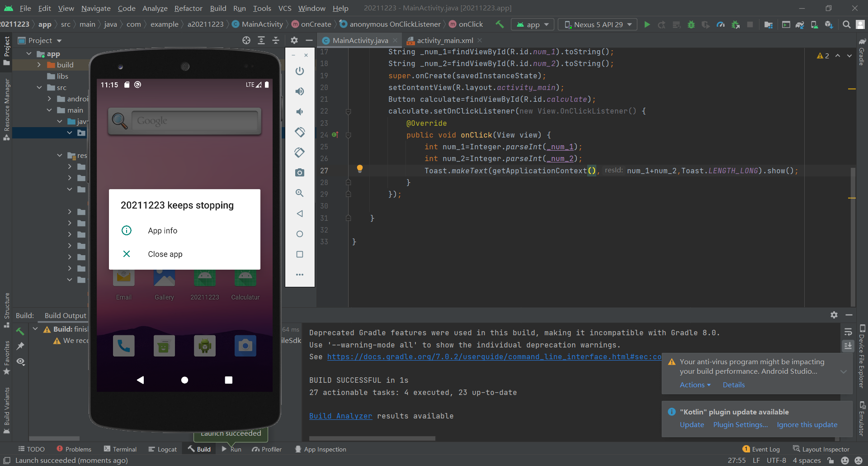The image size is (868, 466).
Task: Open emulator extended controls three dots
Action: (299, 275)
